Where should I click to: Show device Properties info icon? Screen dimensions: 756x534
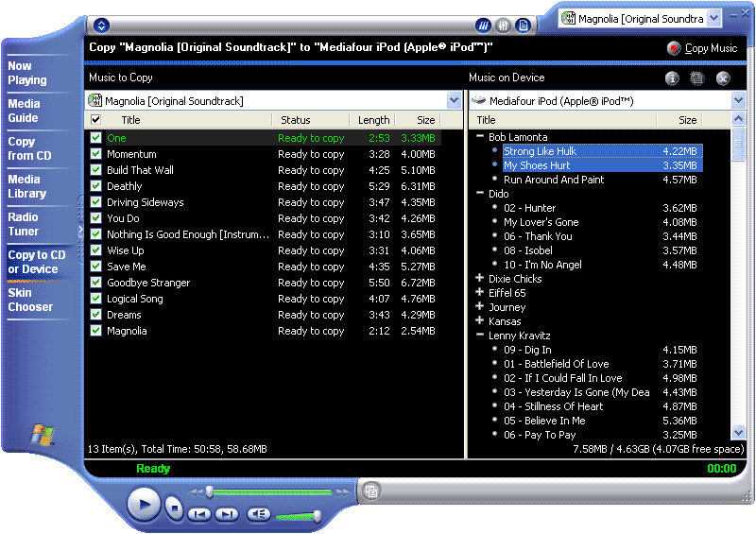click(x=672, y=78)
